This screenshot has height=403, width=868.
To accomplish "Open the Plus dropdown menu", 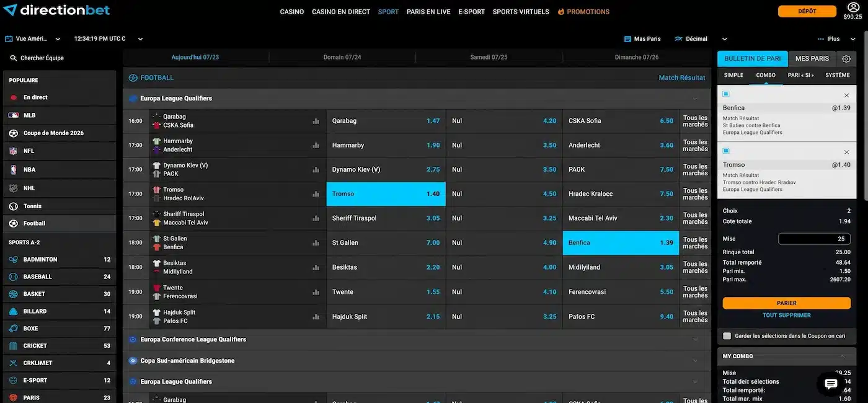I will coord(838,39).
